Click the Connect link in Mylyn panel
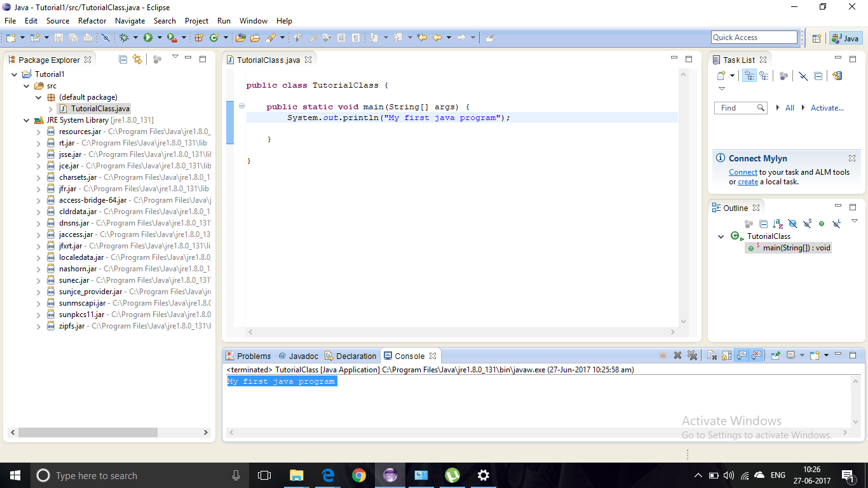 pos(743,172)
